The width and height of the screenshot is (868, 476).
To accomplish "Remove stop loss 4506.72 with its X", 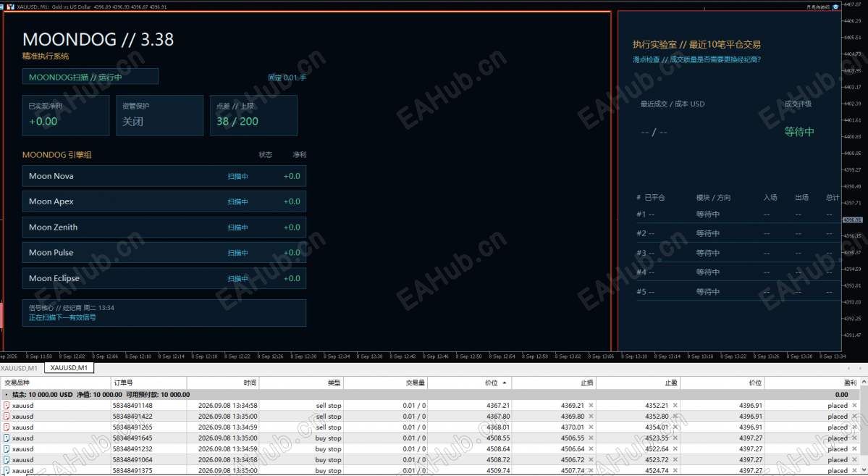I will click(x=591, y=459).
